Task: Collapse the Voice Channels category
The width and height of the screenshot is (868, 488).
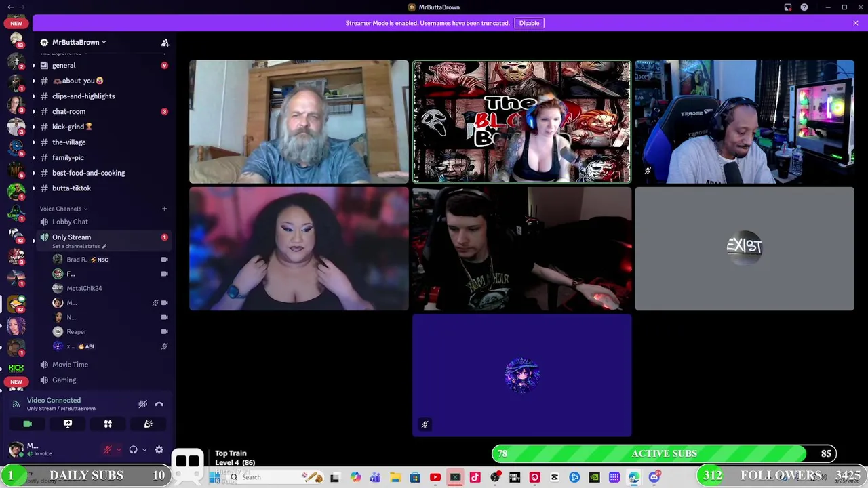Action: pyautogui.click(x=63, y=209)
